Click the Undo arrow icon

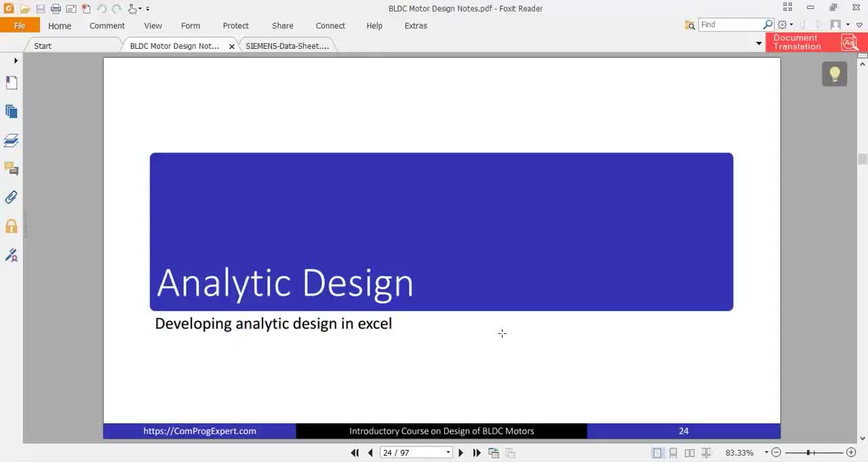102,9
